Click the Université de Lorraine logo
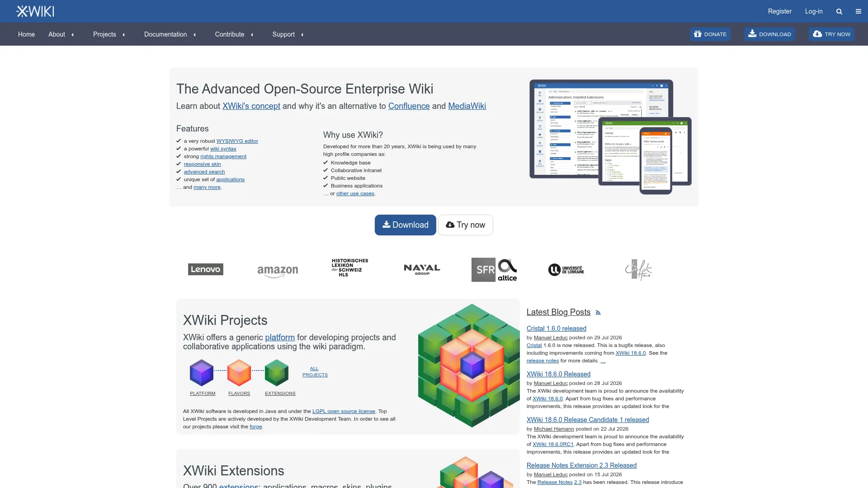Image resolution: width=868 pixels, height=488 pixels. (566, 270)
